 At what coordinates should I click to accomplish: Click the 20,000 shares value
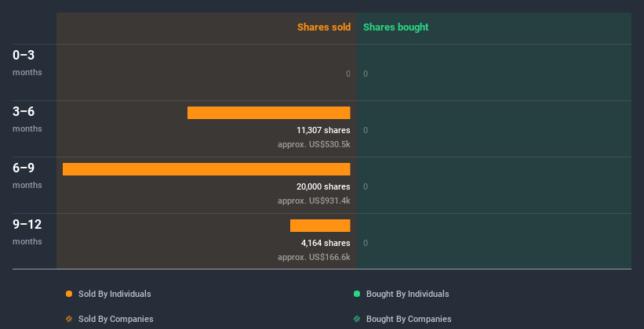(324, 186)
